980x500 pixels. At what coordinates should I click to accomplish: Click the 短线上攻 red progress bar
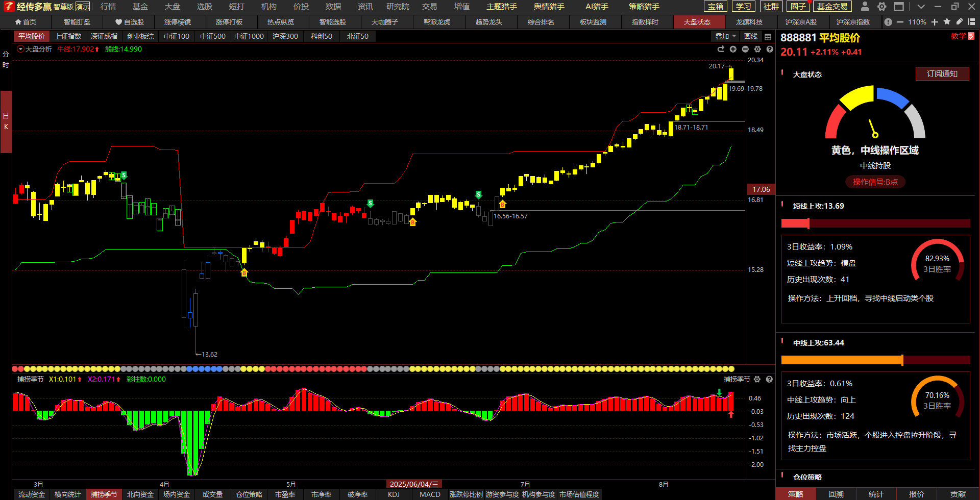point(876,223)
